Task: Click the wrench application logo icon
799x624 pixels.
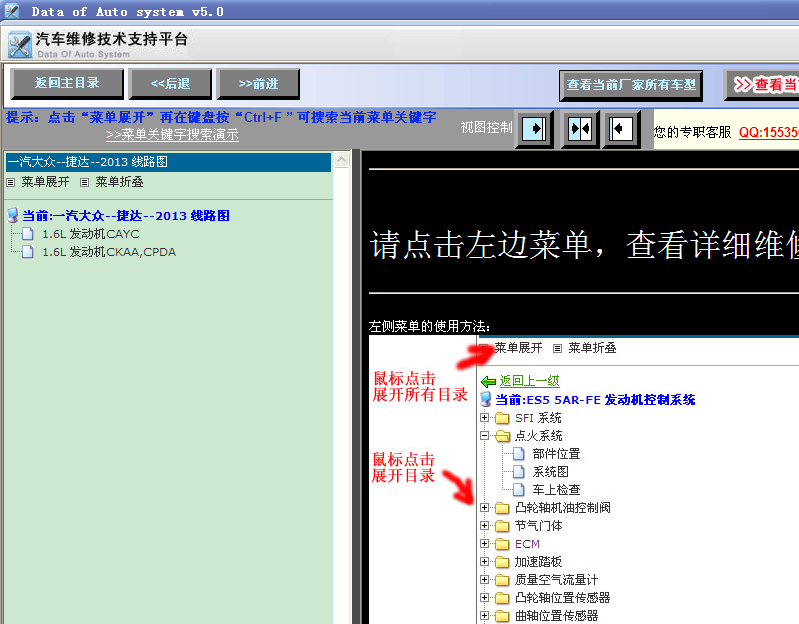Action: [x=19, y=45]
